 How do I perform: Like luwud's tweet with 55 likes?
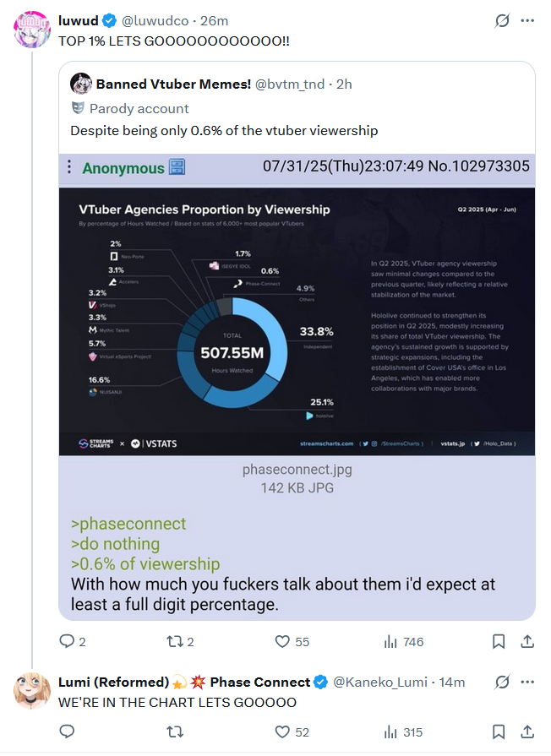(x=292, y=642)
